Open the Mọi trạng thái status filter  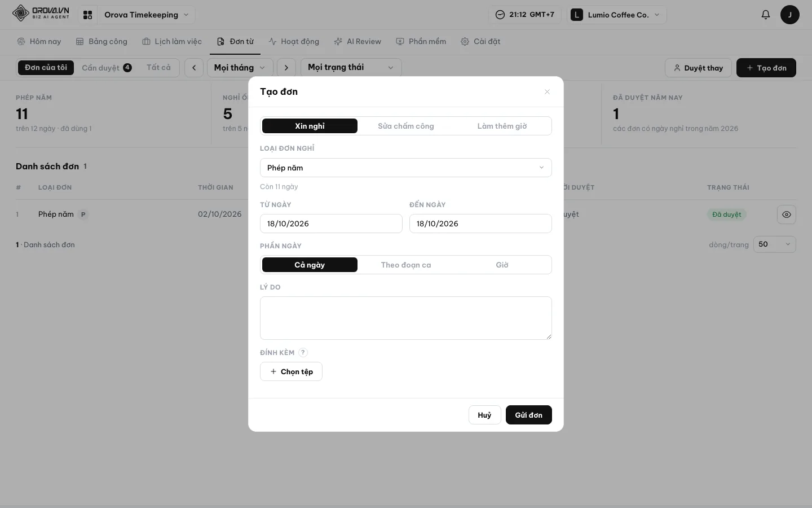pos(351,68)
